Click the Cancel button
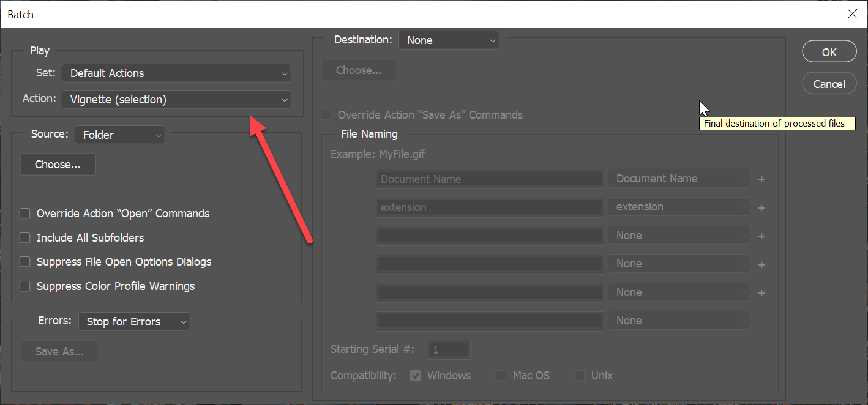 coord(829,84)
